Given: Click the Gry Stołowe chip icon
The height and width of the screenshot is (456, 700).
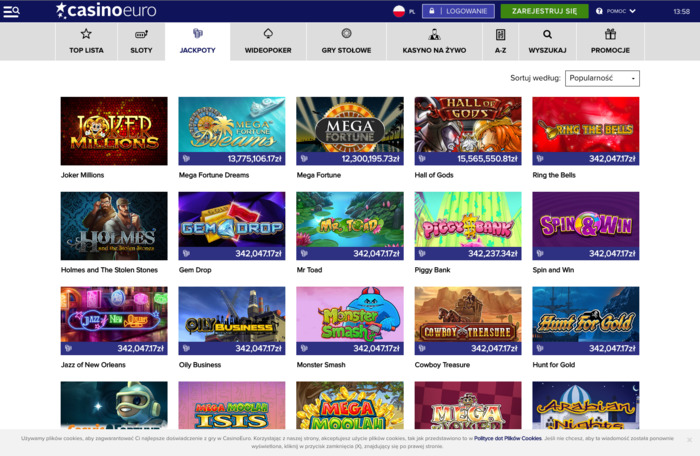Looking at the screenshot, I should click(x=346, y=33).
